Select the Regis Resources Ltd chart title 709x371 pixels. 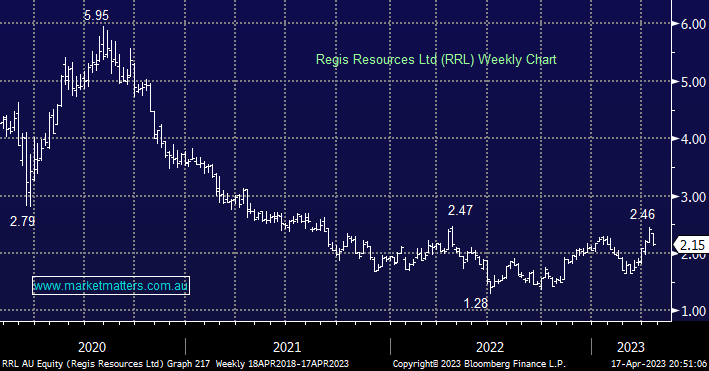(x=436, y=60)
